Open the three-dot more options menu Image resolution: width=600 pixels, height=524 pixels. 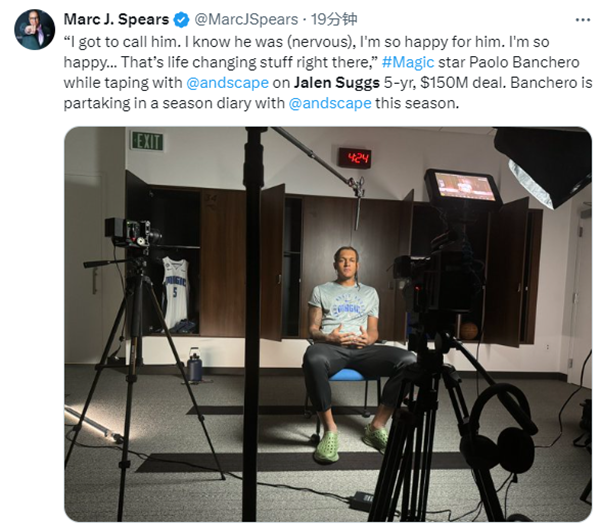pyautogui.click(x=582, y=20)
